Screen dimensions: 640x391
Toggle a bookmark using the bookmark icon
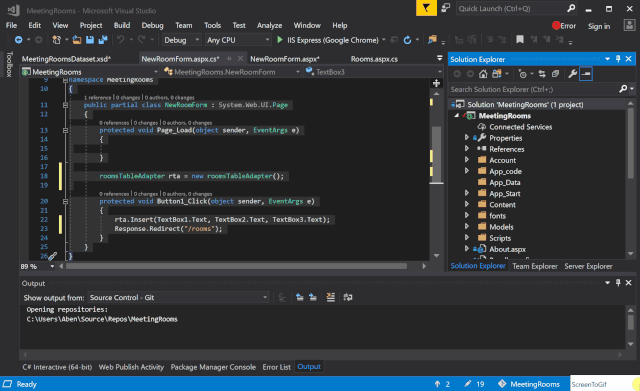520,40
